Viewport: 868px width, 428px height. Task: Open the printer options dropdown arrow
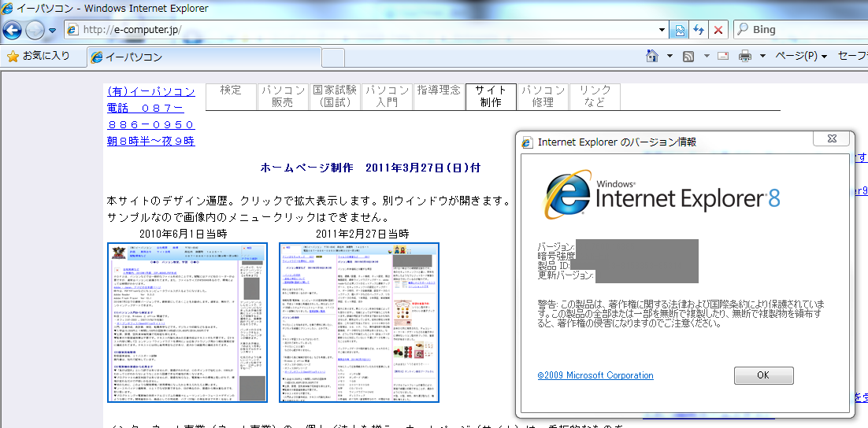pyautogui.click(x=762, y=56)
